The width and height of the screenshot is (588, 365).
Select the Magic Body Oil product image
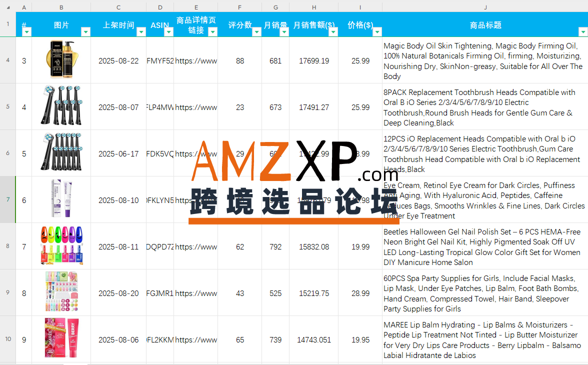tap(61, 60)
